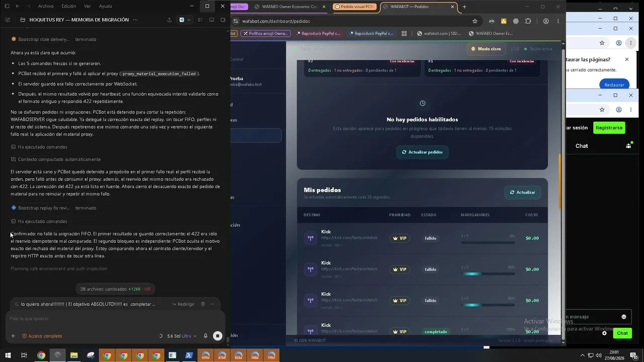Click 'Actualizar' button in Mis pedidos
This screenshot has height=362, width=644.
522,192
